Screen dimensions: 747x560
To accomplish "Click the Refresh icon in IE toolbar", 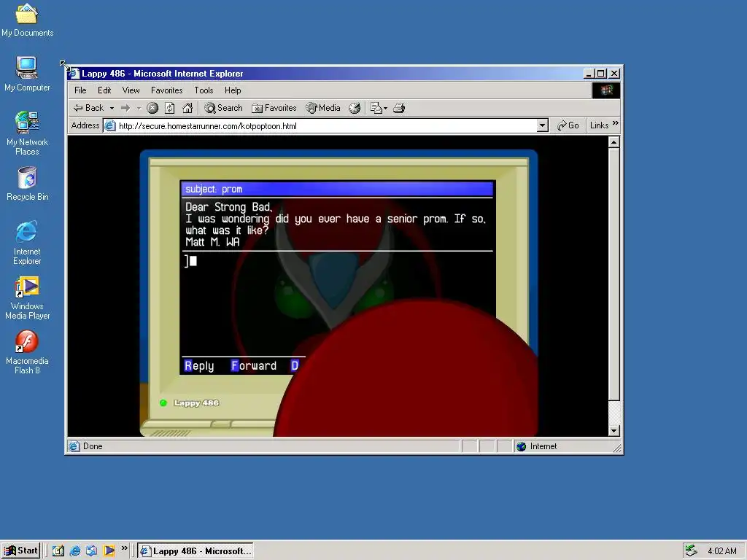I will point(169,108).
